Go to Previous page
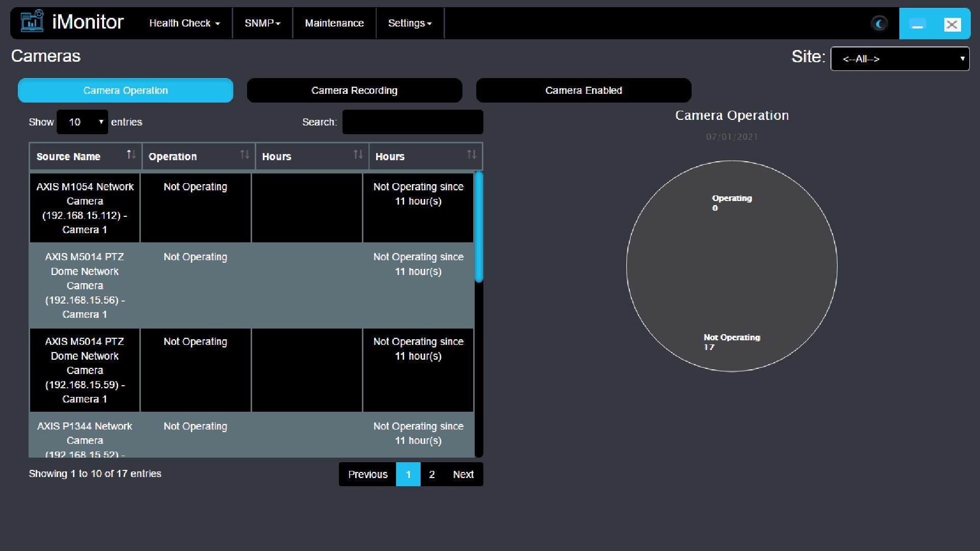Screen dimensions: 980x551 [367, 474]
